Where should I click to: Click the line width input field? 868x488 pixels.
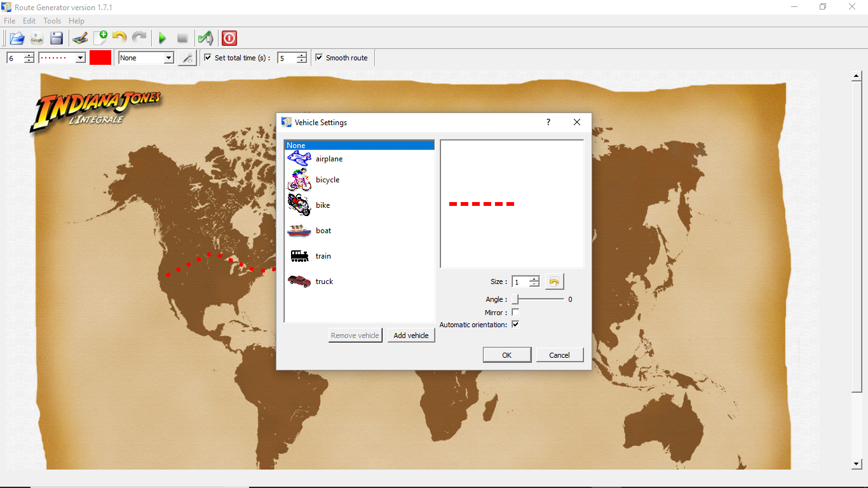pos(15,58)
